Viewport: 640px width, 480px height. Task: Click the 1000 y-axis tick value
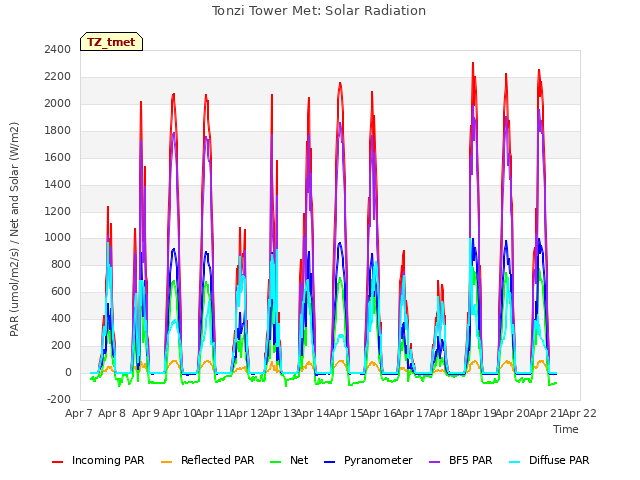click(x=58, y=238)
